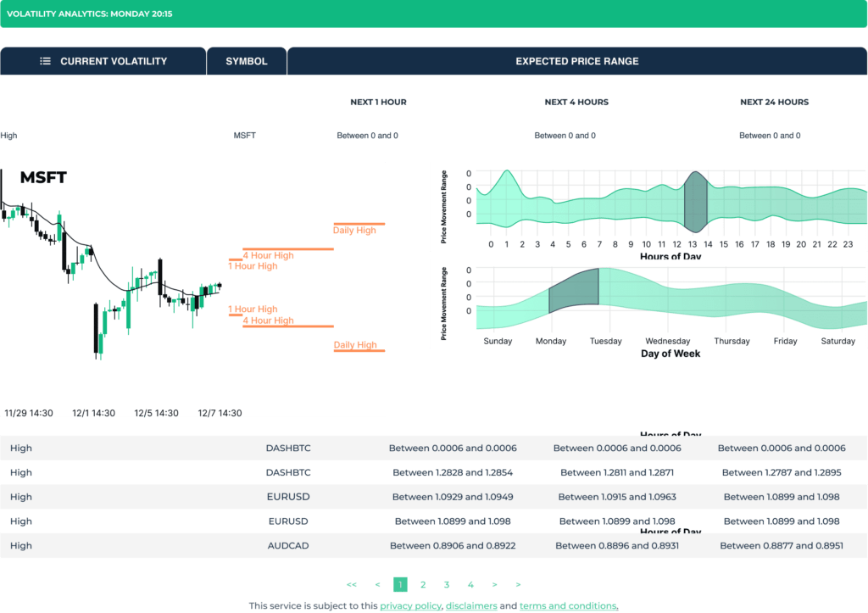Jump to last page using double-right arrow

click(x=518, y=584)
